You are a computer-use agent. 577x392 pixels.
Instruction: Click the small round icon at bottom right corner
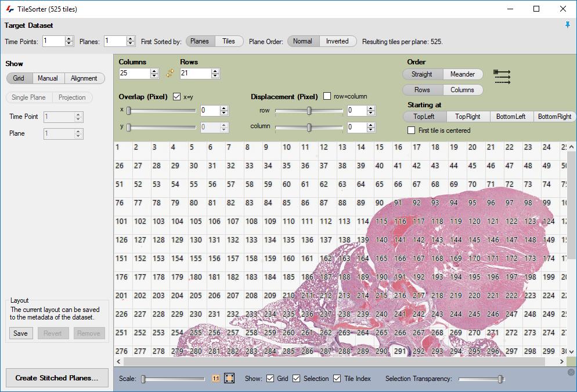click(x=571, y=372)
